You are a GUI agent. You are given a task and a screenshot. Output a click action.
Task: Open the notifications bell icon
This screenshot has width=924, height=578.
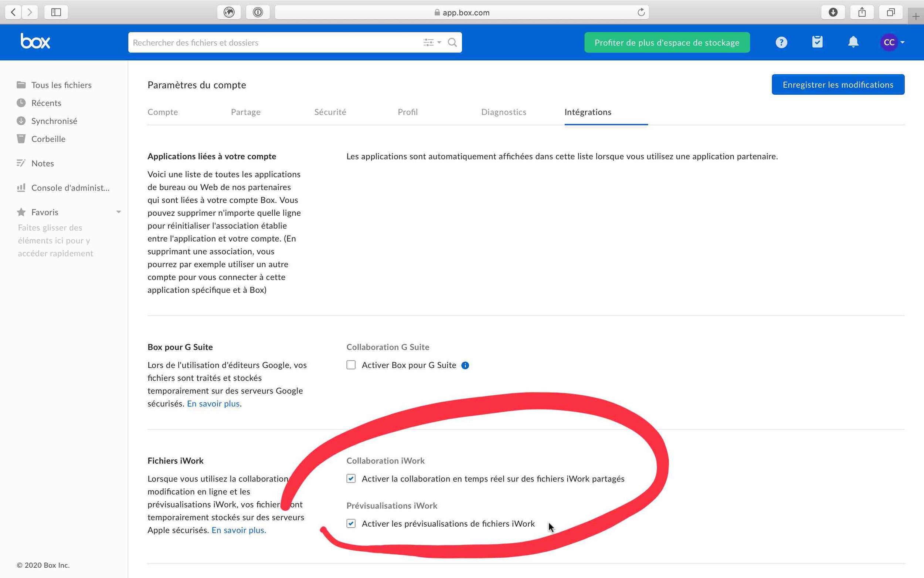pyautogui.click(x=853, y=42)
